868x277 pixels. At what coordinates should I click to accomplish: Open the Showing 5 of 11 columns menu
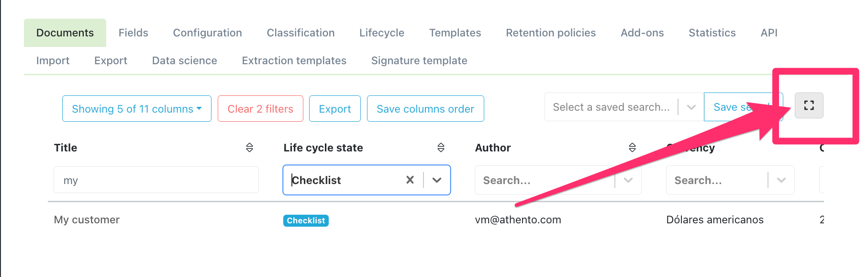136,109
